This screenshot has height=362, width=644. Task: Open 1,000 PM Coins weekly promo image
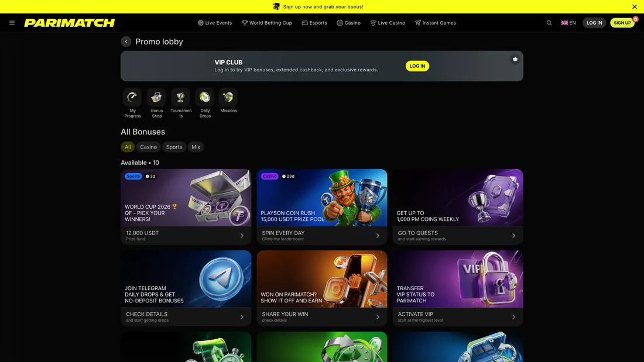coord(458,198)
